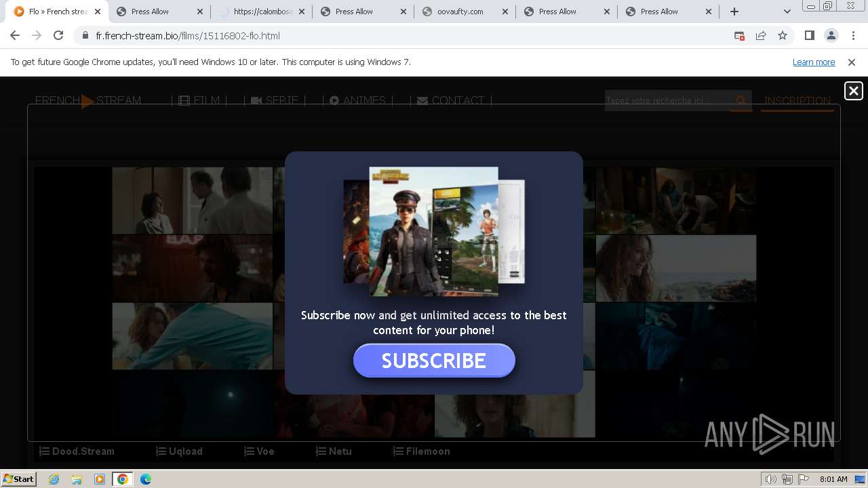Screen dimensions: 868x488
Task: Dismiss the Chrome update notification bar
Action: pyautogui.click(x=852, y=62)
